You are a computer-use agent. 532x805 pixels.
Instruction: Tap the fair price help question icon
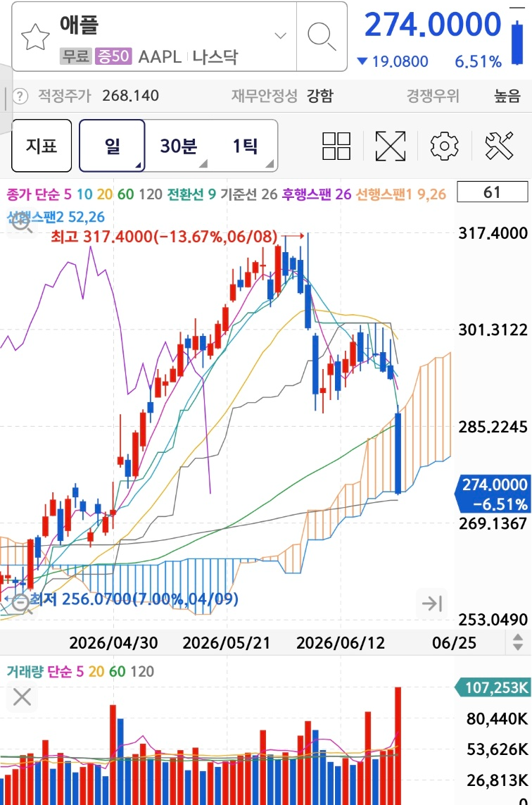(x=20, y=96)
